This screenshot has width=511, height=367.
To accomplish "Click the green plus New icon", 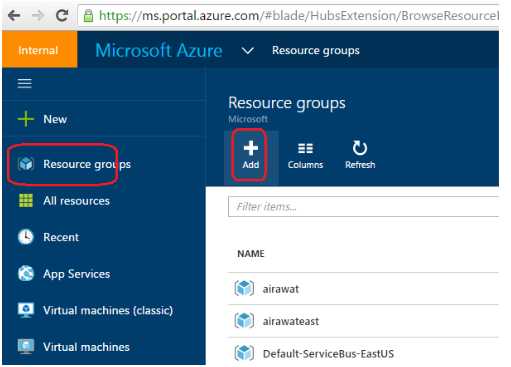I will pyautogui.click(x=26, y=119).
